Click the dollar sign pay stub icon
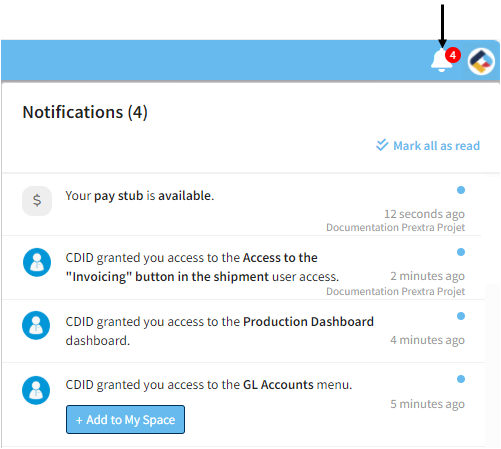The height and width of the screenshot is (449, 501). point(37,201)
